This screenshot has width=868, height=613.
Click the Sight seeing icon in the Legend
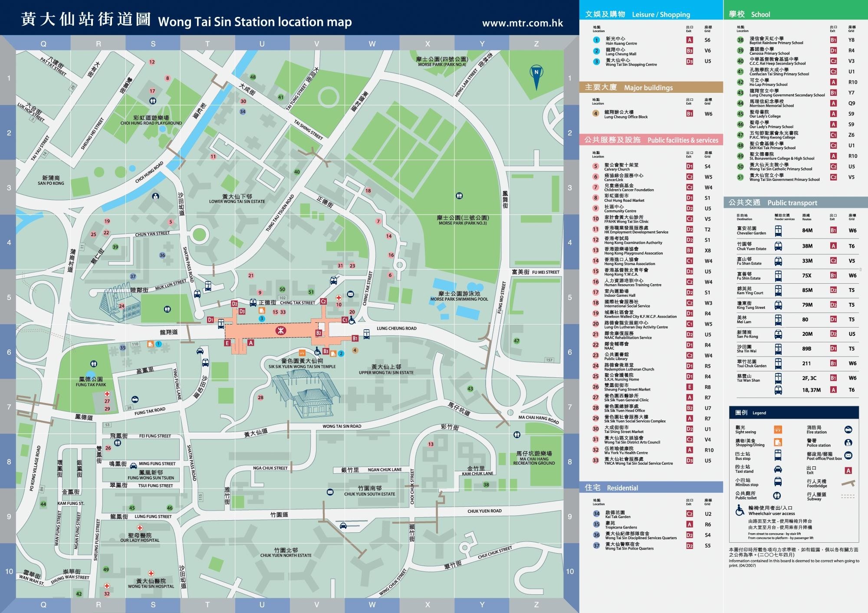778,429
